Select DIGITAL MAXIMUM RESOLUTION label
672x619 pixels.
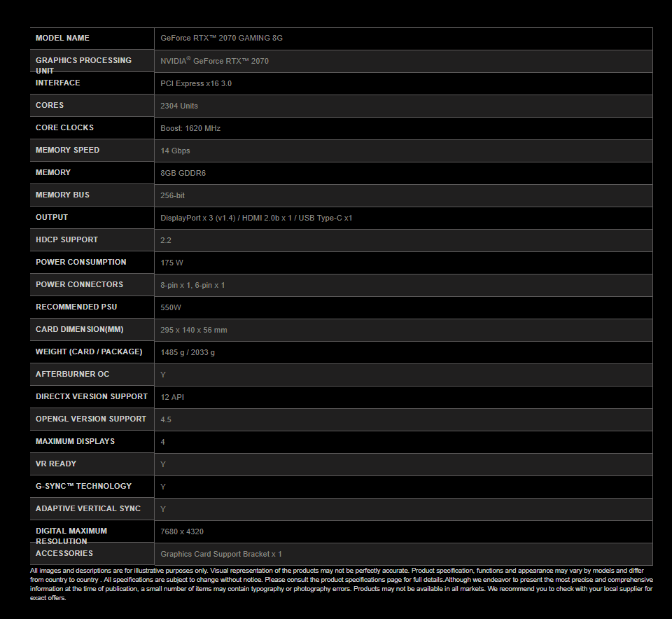(71, 536)
